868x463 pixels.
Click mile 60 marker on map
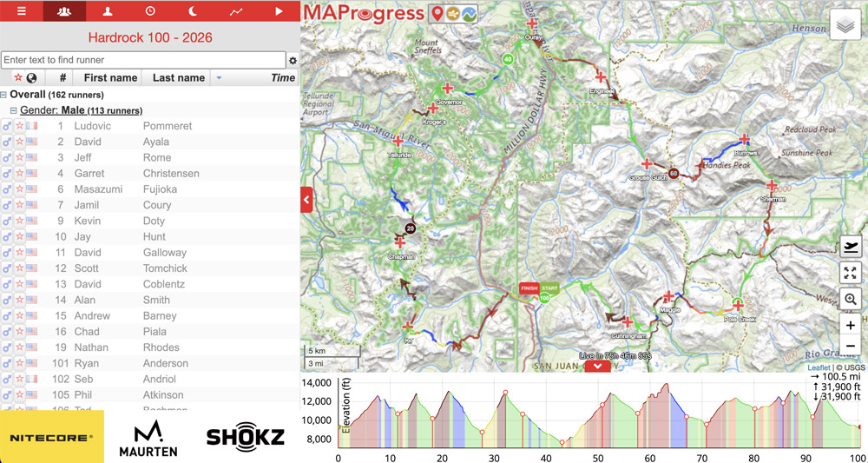[x=674, y=174]
